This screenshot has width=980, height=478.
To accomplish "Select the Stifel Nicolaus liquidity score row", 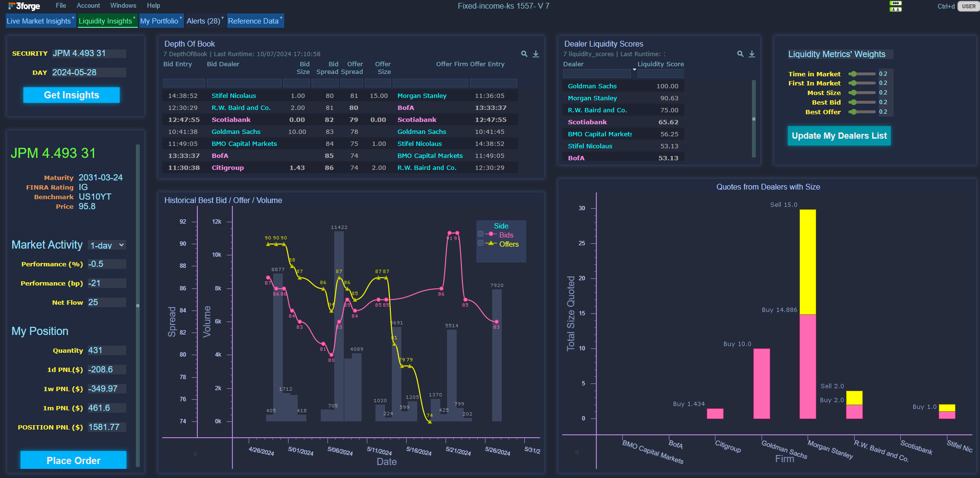I will click(x=623, y=146).
